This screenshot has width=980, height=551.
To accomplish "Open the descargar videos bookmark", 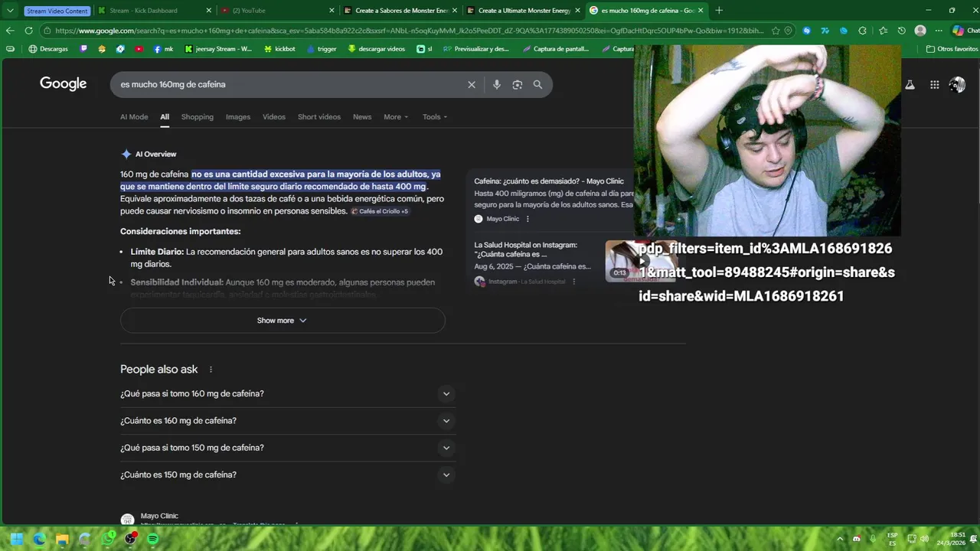I will click(x=376, y=49).
